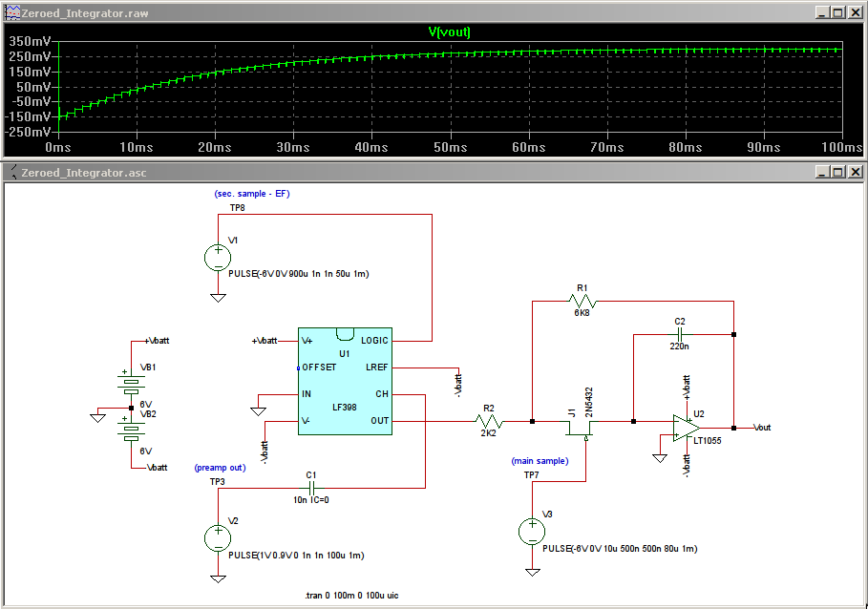Click the R2 2K2 resistor
868x609 pixels.
coord(488,421)
